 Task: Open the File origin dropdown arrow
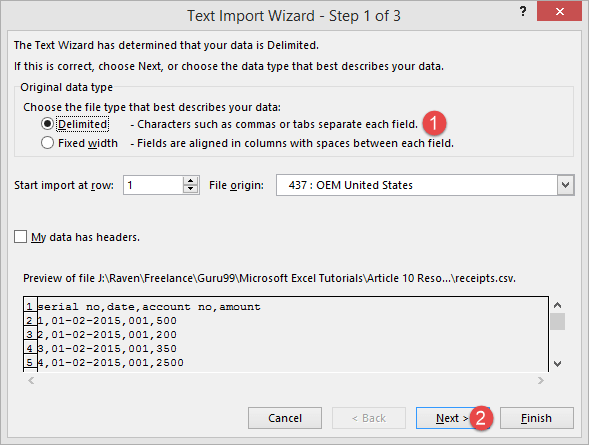point(565,185)
